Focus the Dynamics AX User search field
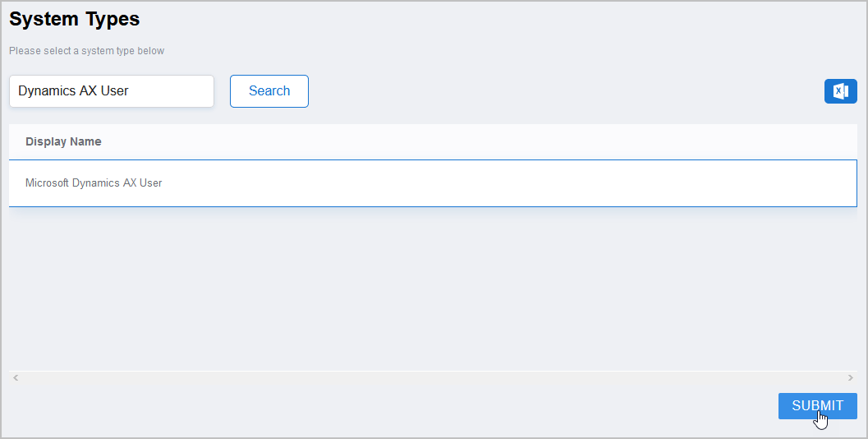 (x=112, y=91)
